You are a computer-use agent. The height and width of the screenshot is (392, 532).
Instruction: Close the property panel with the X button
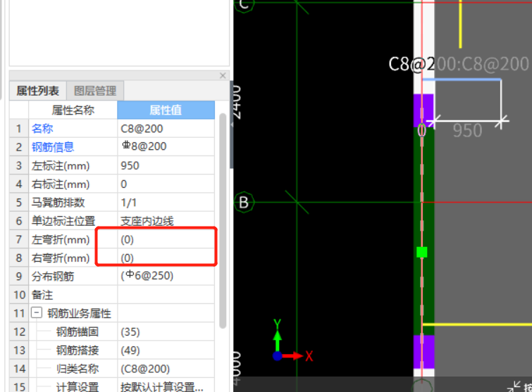pyautogui.click(x=223, y=75)
